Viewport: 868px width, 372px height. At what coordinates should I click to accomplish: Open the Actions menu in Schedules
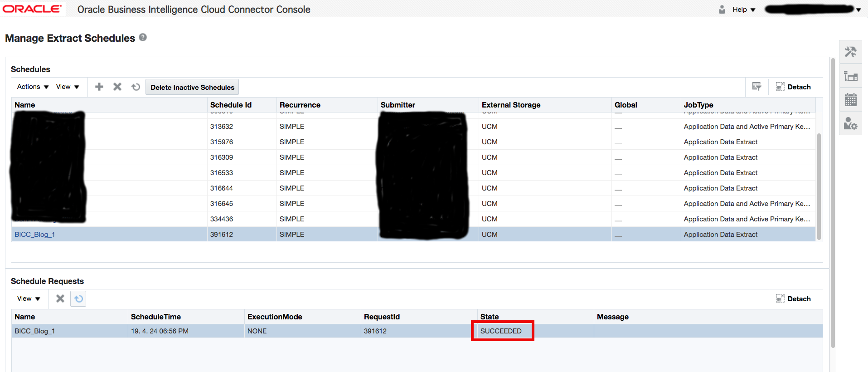(x=33, y=87)
